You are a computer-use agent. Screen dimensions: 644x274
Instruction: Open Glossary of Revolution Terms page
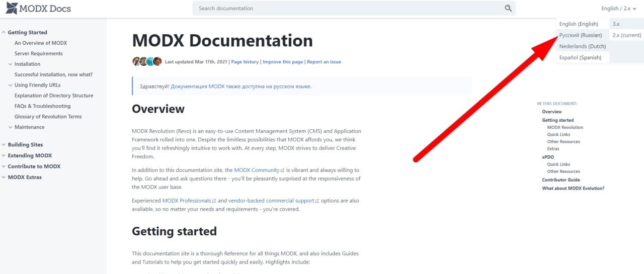tap(48, 117)
